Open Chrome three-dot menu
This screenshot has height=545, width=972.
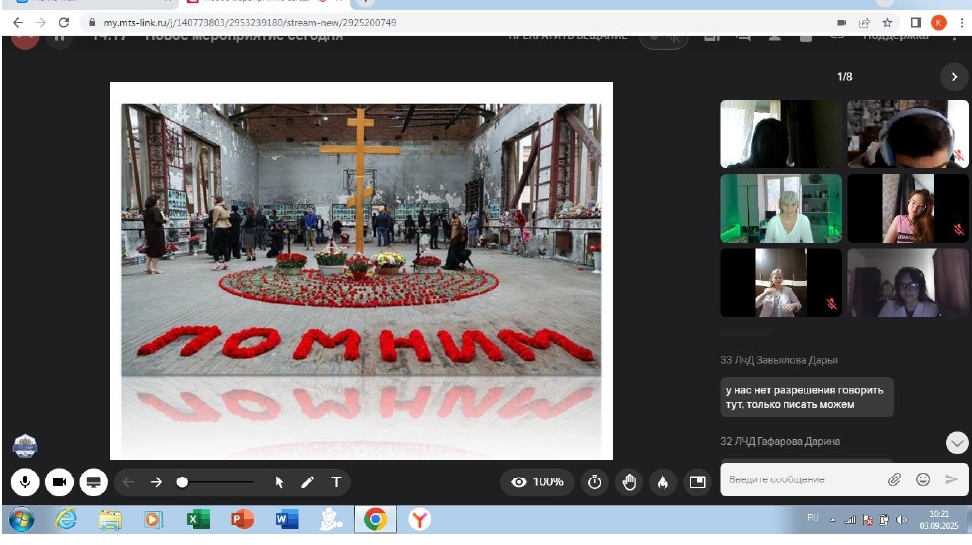click(961, 23)
